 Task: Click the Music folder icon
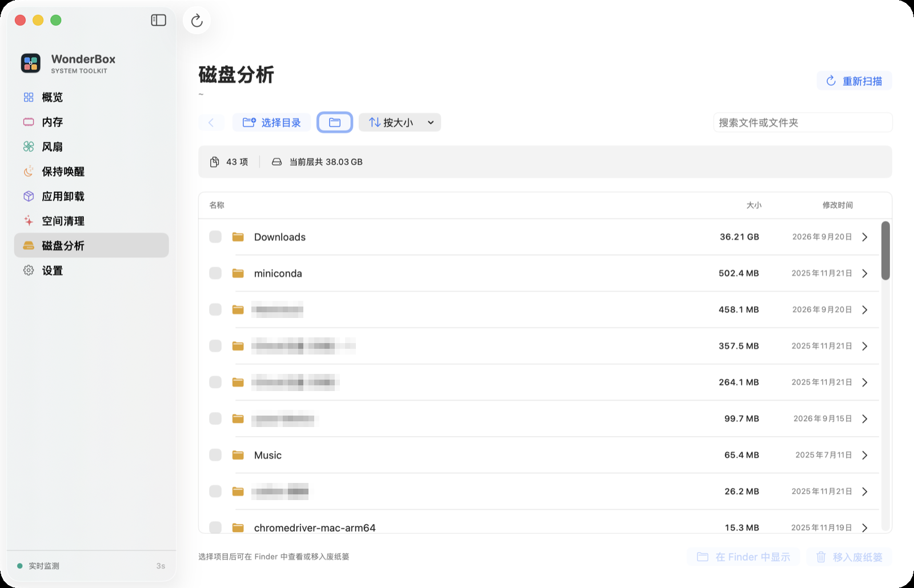238,455
